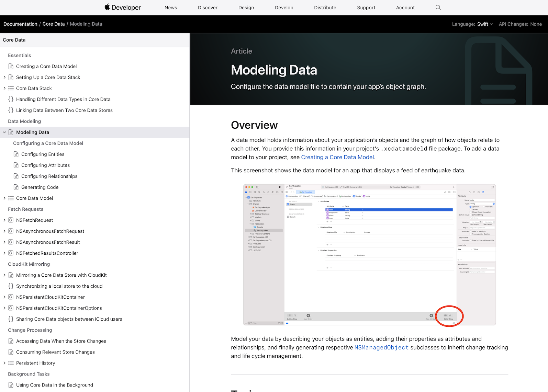Expand Setting Up a Core Data Stack
Screen dimensions: 548x392
point(4,77)
